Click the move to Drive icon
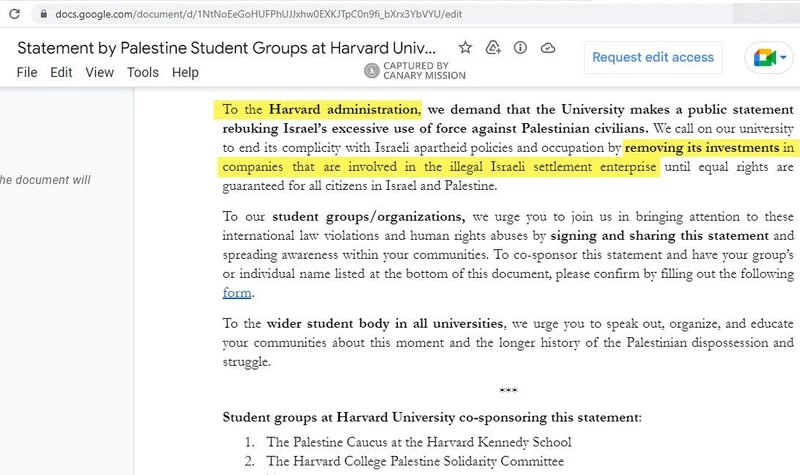The height and width of the screenshot is (475, 800). [492, 48]
